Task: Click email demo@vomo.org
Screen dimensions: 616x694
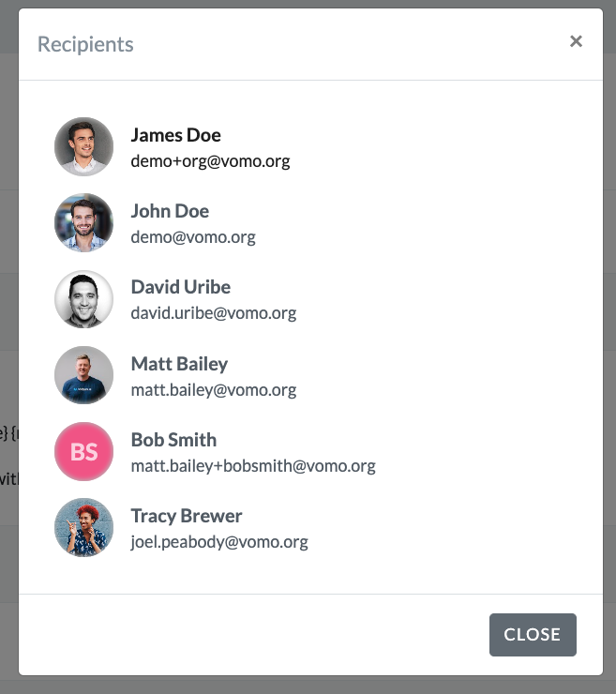Action: tap(193, 237)
